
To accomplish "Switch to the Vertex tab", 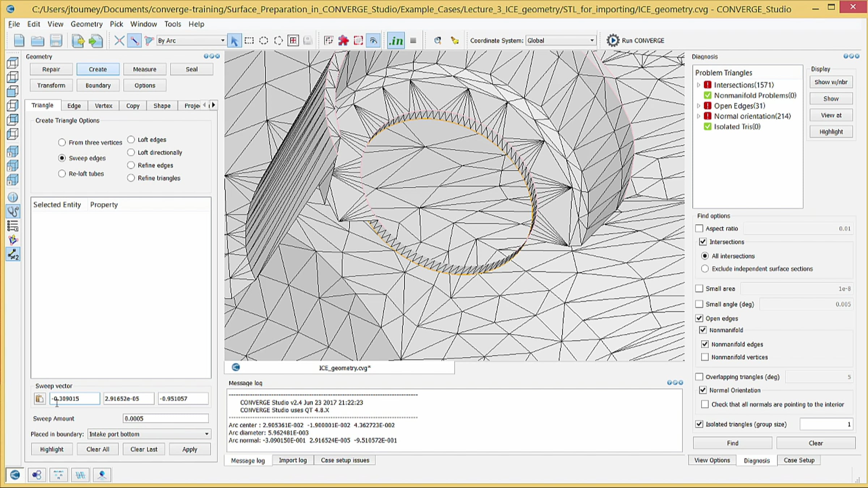I will pyautogui.click(x=103, y=106).
